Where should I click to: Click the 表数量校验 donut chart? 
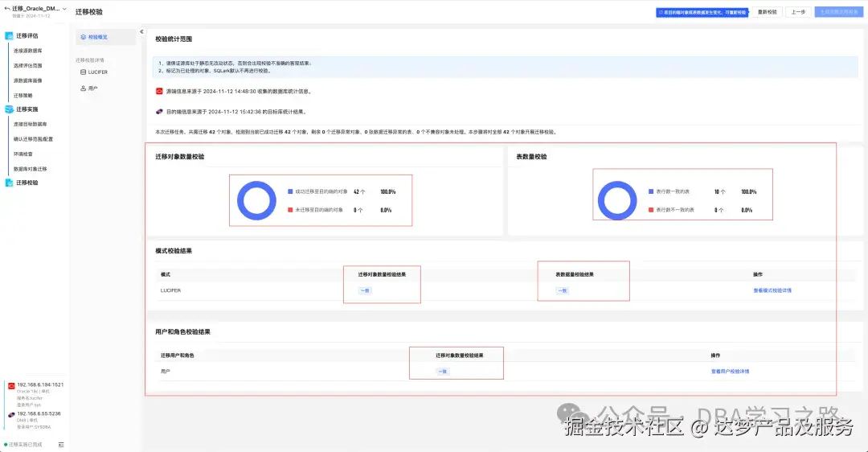pos(617,200)
